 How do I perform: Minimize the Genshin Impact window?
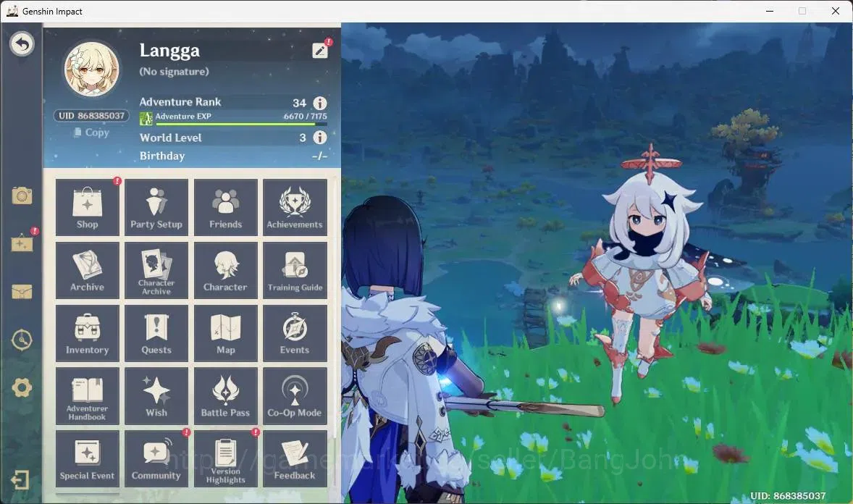(x=770, y=11)
